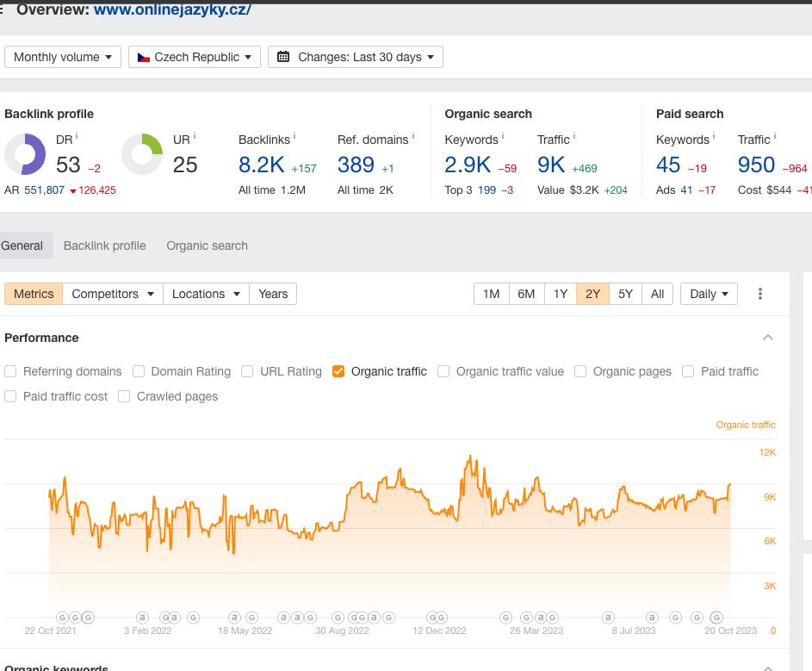The width and height of the screenshot is (812, 671).
Task: Select the 2Y time range
Action: point(593,294)
